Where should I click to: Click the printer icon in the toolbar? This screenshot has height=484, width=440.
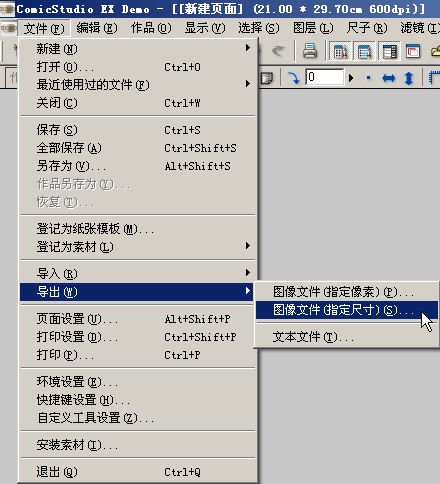(x=310, y=51)
